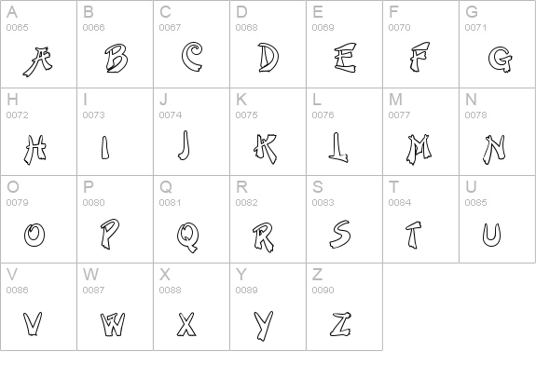
Task: Select the letter G glyph cell
Action: pos(498,44)
